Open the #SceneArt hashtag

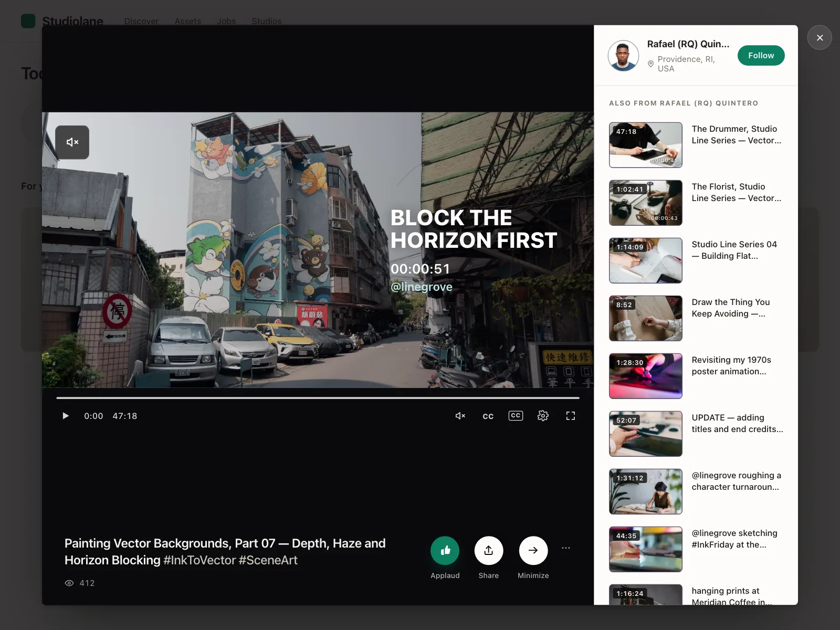coord(268,560)
